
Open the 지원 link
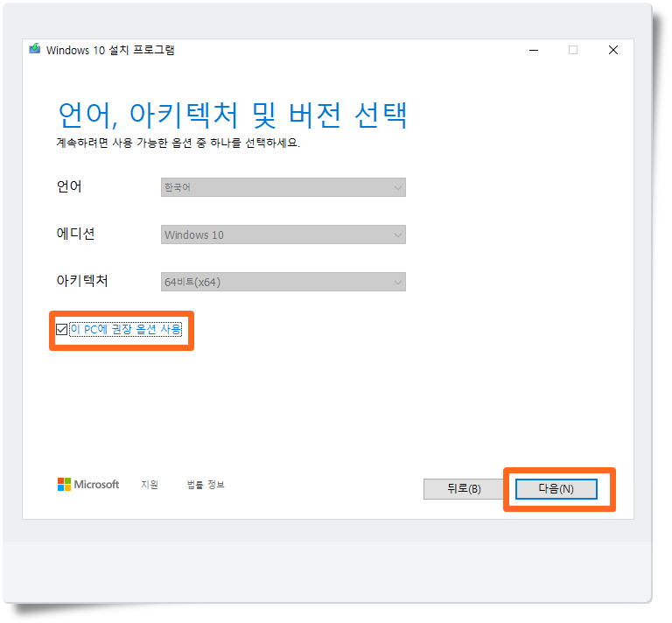(150, 485)
